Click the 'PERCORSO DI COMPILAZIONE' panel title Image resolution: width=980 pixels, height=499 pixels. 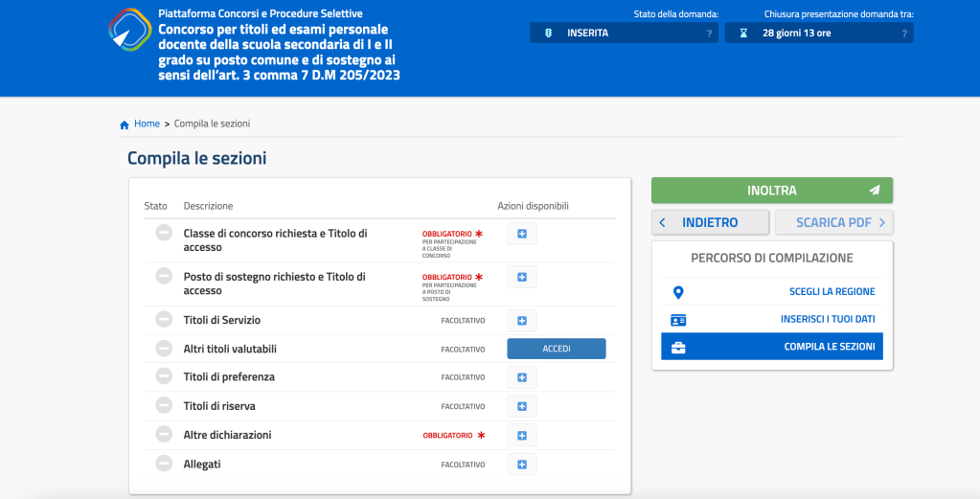pos(772,258)
